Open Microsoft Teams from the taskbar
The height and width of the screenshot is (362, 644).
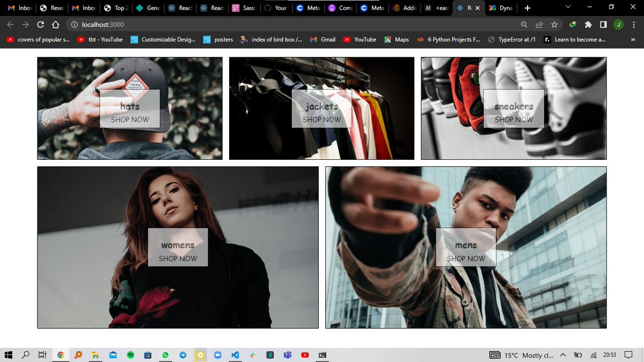click(x=287, y=355)
